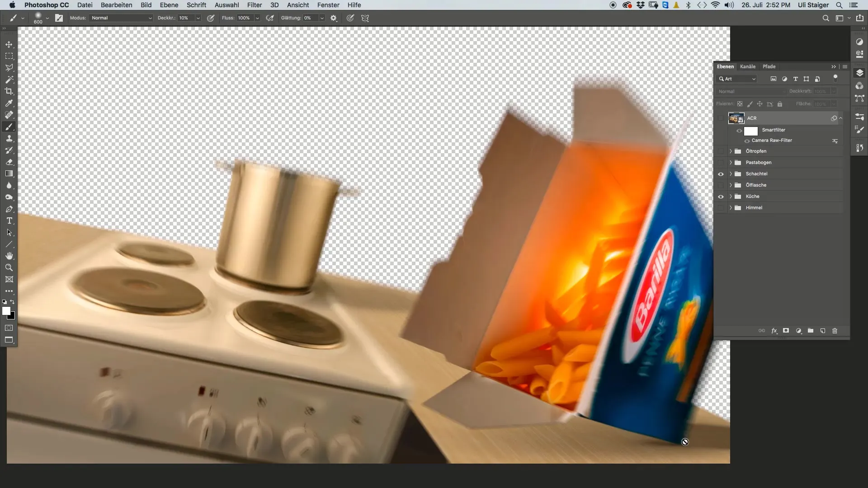
Task: Toggle visibility of ACR layer
Action: coord(721,118)
